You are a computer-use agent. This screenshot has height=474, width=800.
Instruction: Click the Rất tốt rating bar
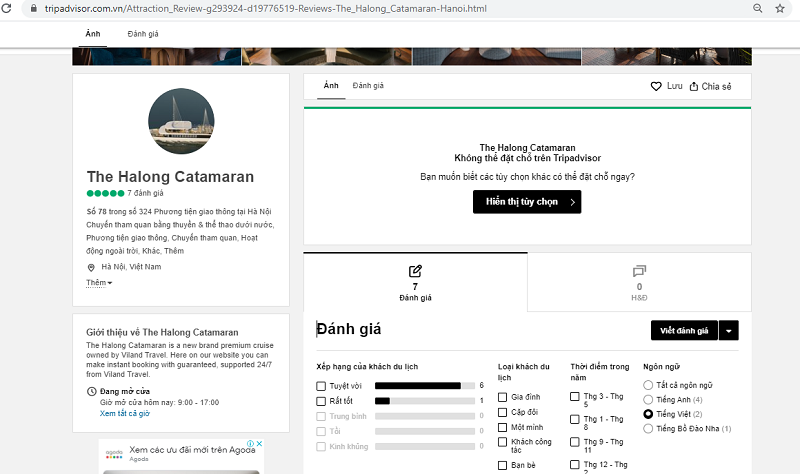425,401
